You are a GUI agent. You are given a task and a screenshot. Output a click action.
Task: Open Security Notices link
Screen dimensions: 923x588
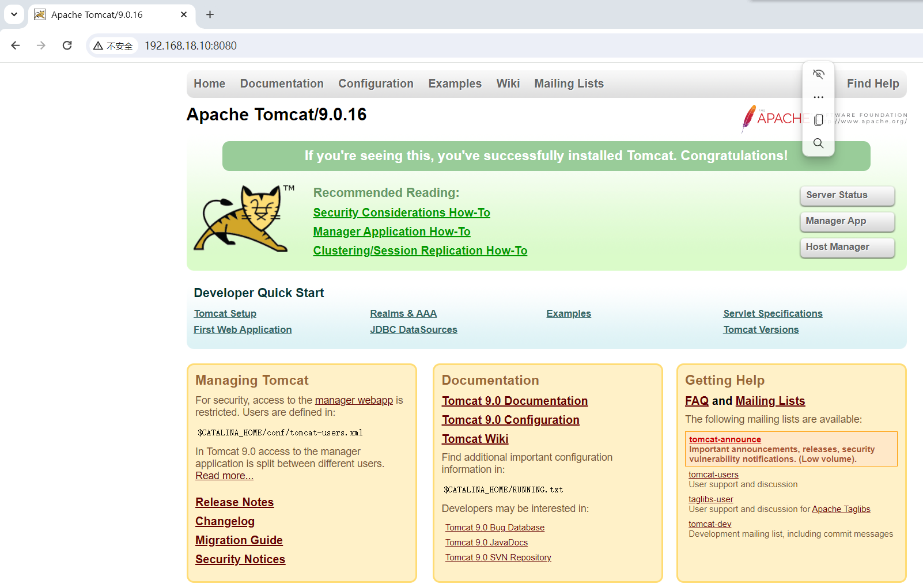(240, 559)
